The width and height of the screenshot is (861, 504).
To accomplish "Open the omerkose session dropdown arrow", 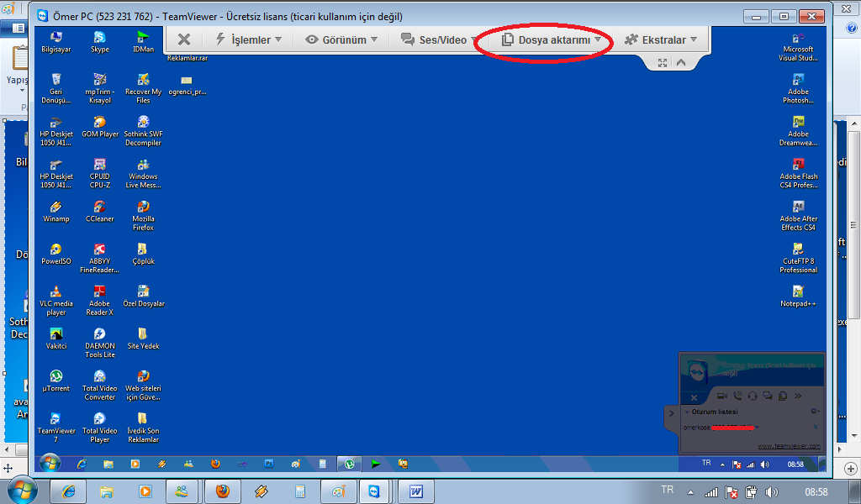I will [x=758, y=428].
